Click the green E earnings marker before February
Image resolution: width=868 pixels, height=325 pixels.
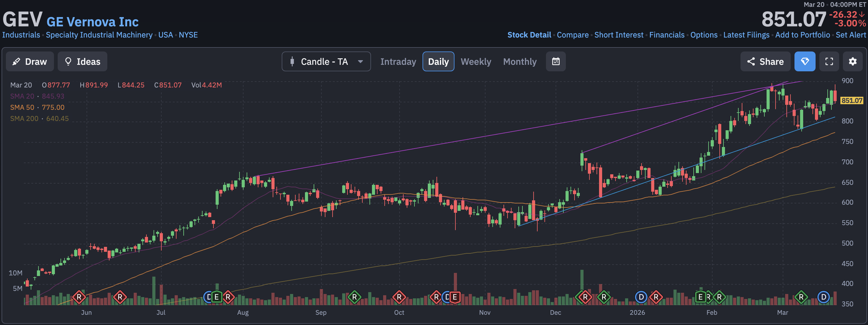click(x=700, y=297)
